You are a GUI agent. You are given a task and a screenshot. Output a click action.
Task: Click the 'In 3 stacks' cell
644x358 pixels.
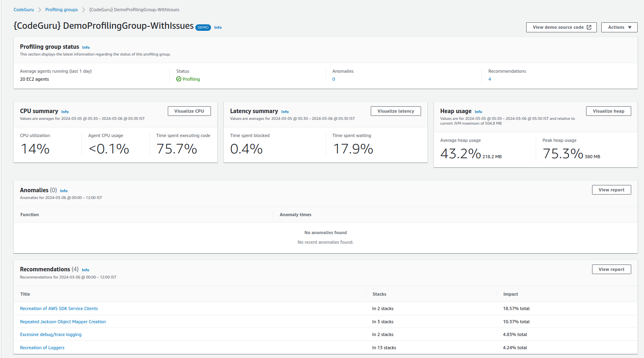[383, 322]
